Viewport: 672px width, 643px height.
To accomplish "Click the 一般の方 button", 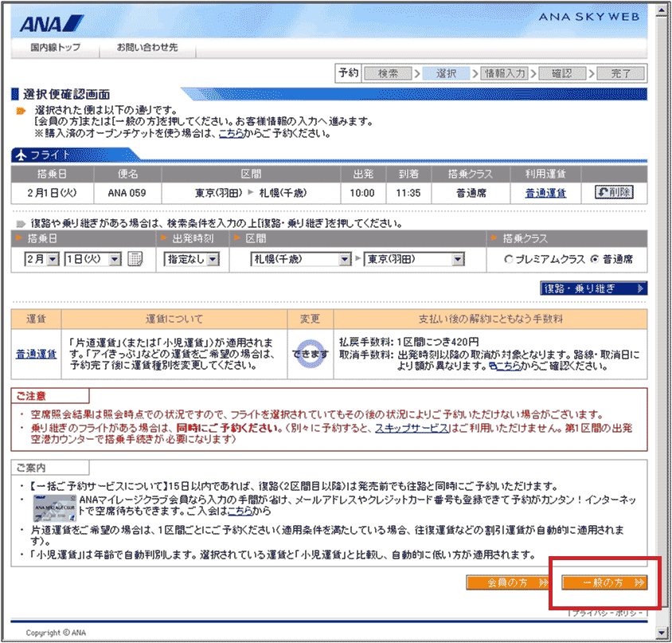I will tap(604, 582).
